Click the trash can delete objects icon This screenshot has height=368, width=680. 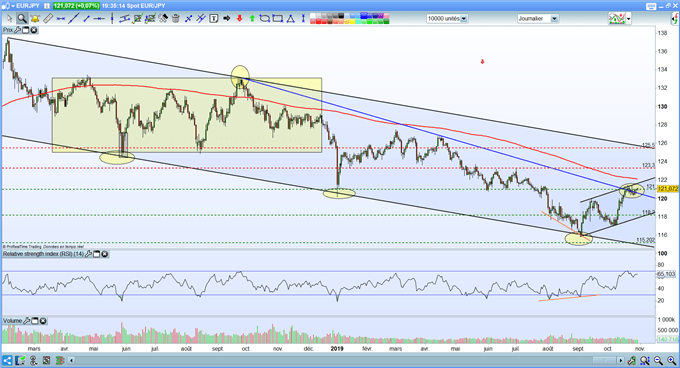(176, 19)
